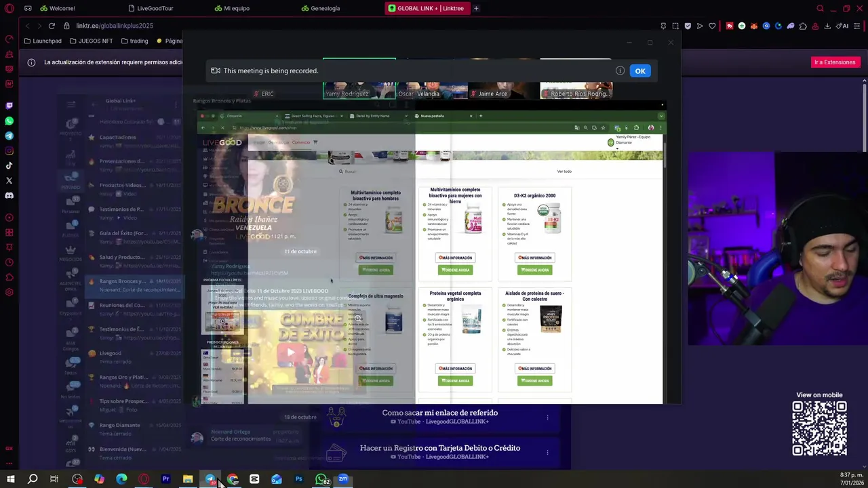
Task: Order the D3-K2 orgánico 2000 product
Action: (535, 270)
